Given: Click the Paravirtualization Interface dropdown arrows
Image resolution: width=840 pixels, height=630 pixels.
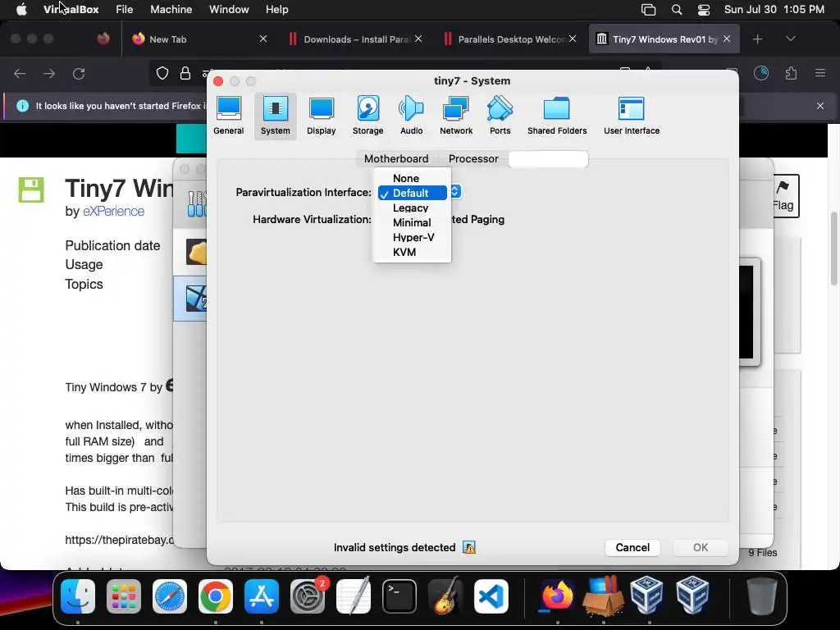Looking at the screenshot, I should pos(454,192).
